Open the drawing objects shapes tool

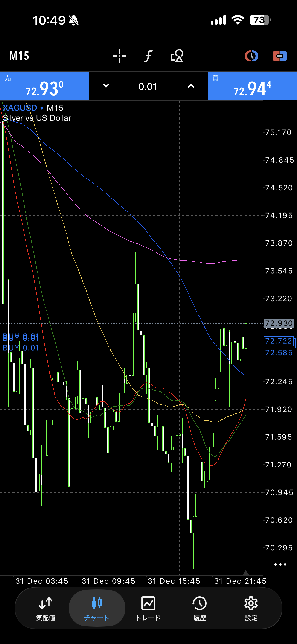pos(177,56)
